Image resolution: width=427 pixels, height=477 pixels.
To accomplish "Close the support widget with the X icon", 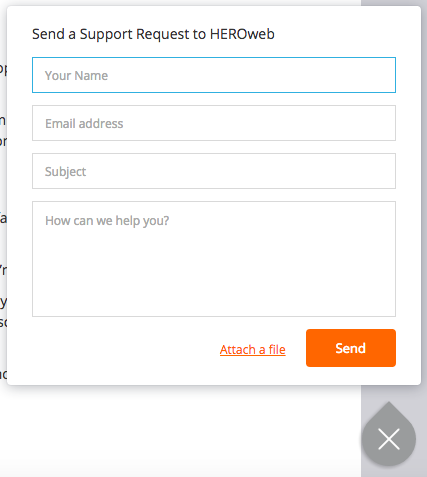I will (x=389, y=439).
